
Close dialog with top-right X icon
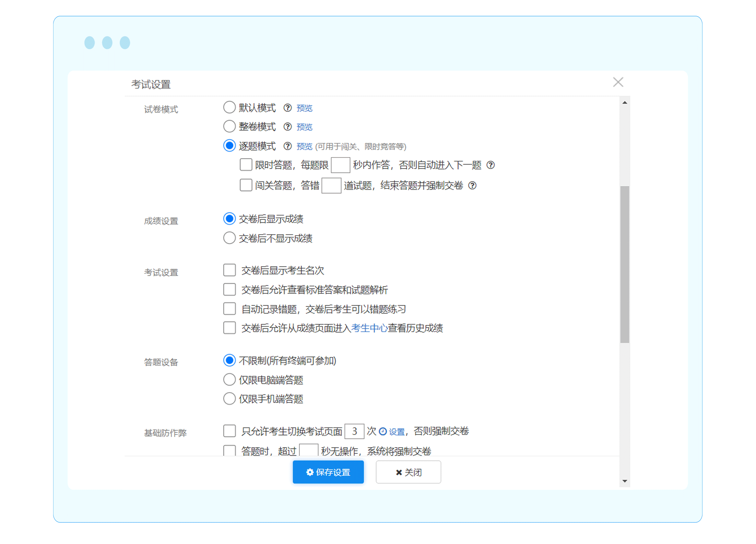pyautogui.click(x=618, y=82)
